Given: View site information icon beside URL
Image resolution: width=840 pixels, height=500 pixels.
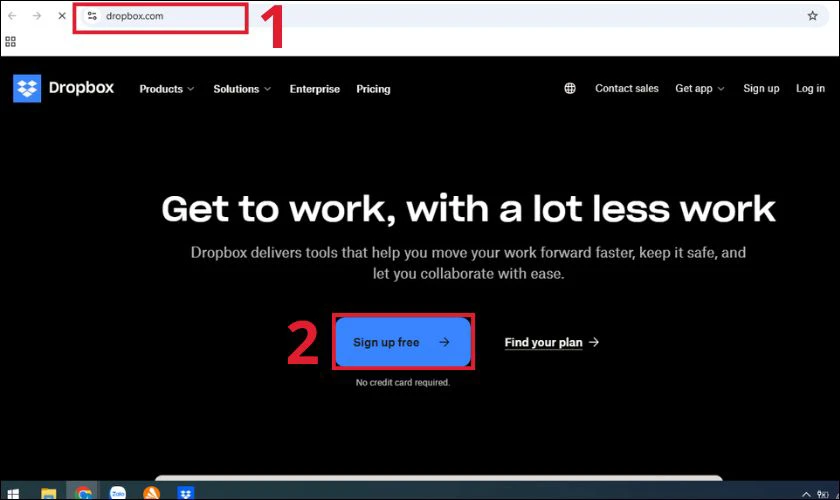Looking at the screenshot, I should pyautogui.click(x=92, y=16).
